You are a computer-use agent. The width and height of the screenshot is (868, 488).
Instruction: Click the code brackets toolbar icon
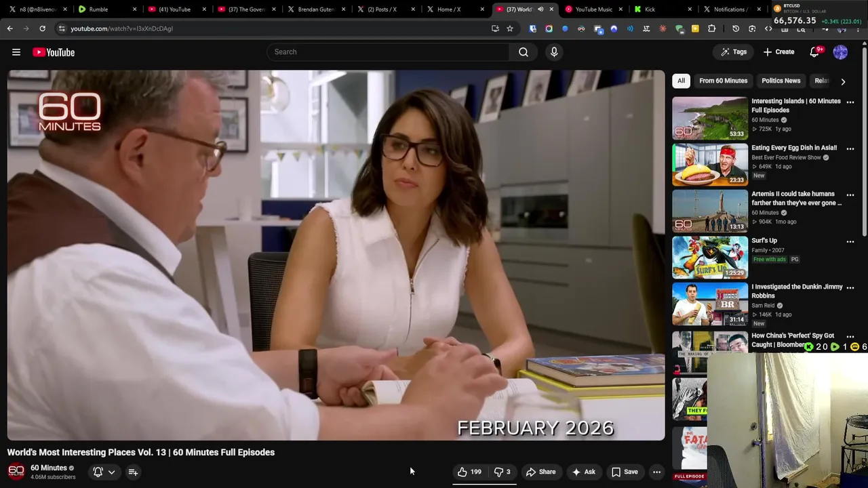768,28
